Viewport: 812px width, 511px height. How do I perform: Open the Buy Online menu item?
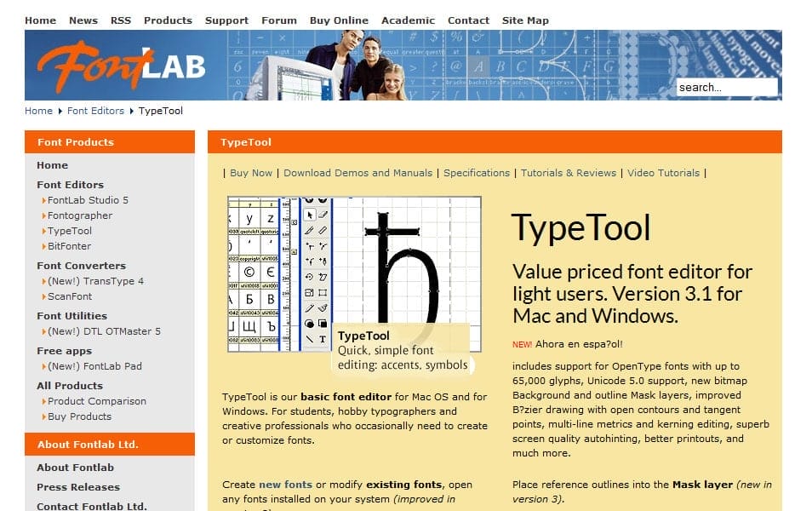coord(340,20)
